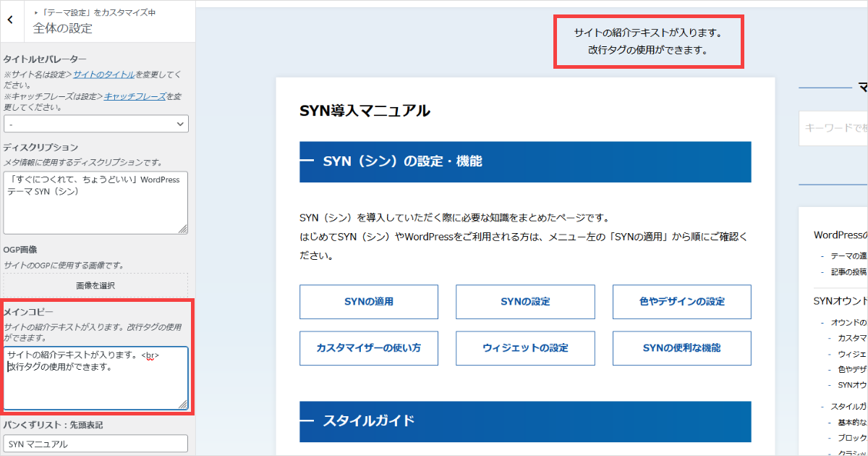Click the スタイルガイド heading banner
Image resolution: width=868 pixels, height=456 pixels.
(x=525, y=421)
